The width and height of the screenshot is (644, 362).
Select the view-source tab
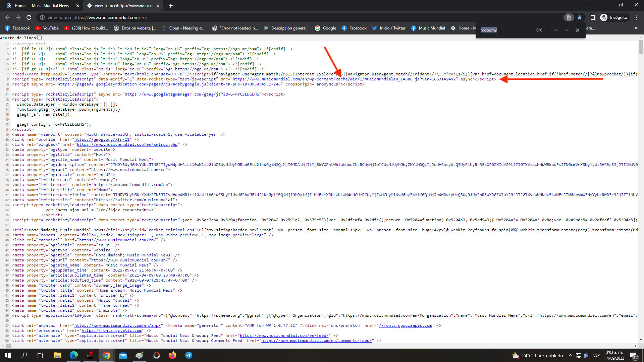pyautogui.click(x=123, y=6)
